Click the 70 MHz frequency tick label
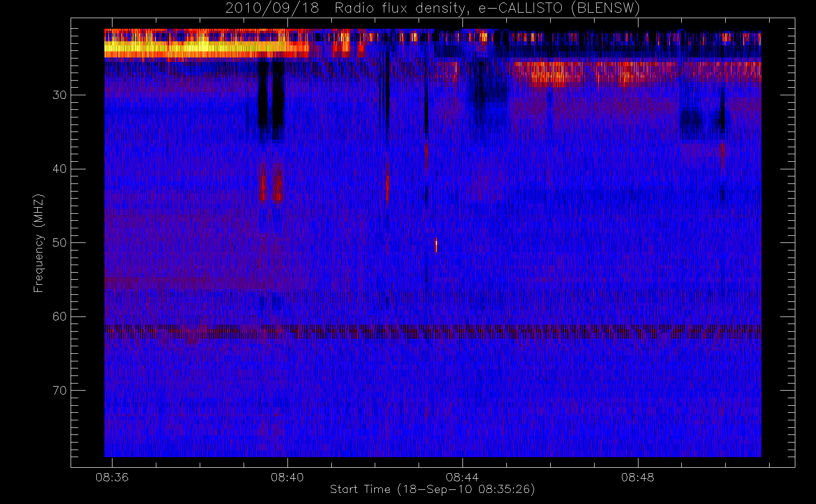 tap(60, 391)
